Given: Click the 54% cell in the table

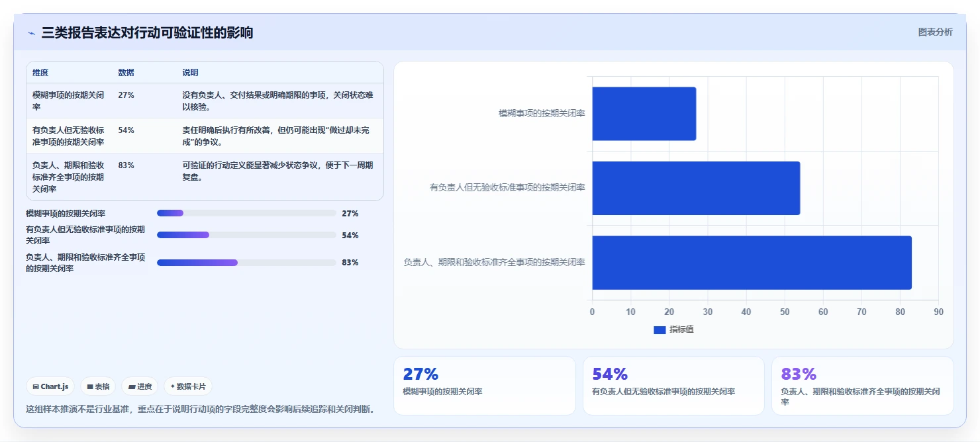Looking at the screenshot, I should coord(126,130).
